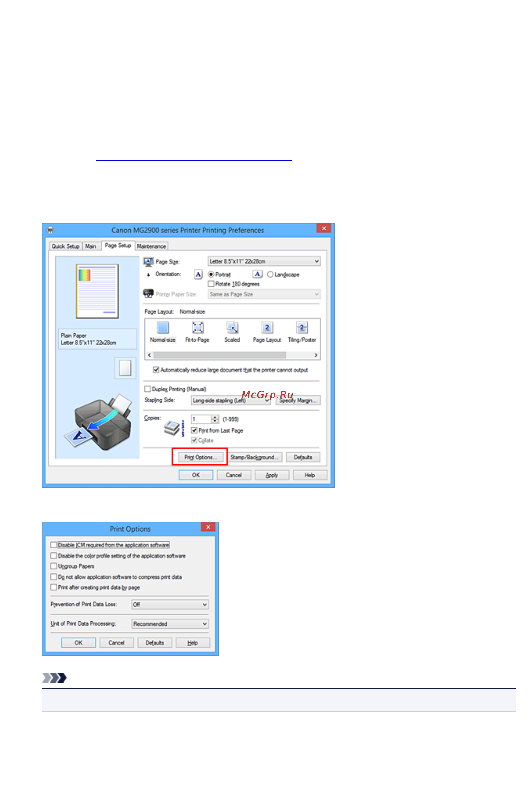Click Specify Margin... button

coord(298,401)
